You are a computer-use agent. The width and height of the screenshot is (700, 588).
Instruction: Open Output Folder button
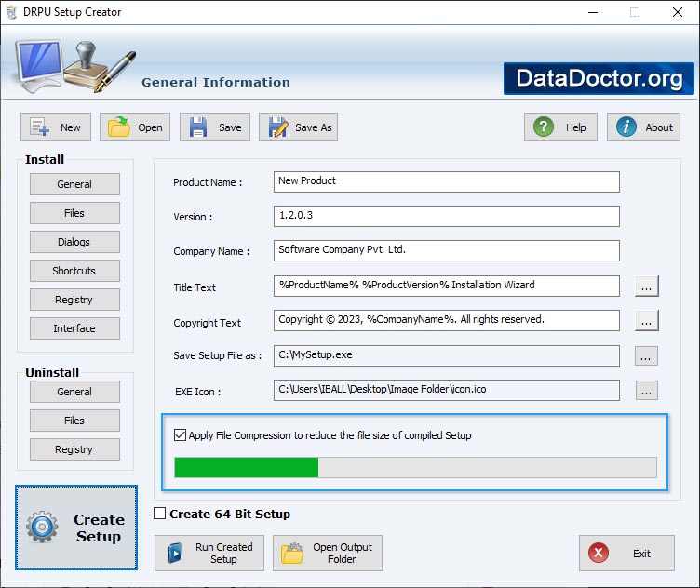[328, 554]
